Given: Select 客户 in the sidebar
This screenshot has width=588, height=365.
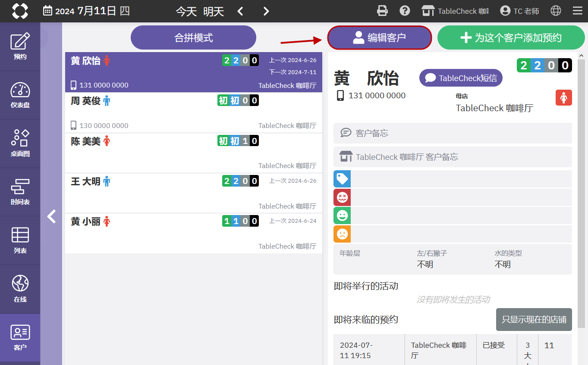Looking at the screenshot, I should (20, 337).
